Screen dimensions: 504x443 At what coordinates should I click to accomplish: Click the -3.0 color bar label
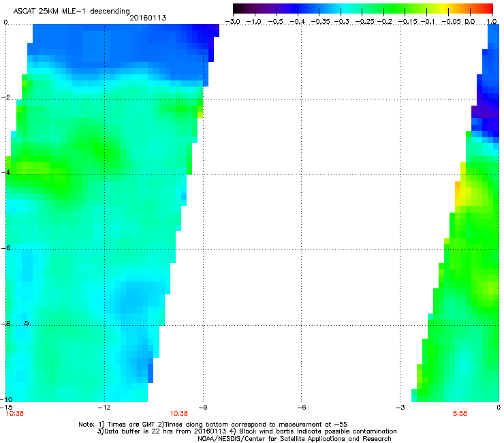pos(233,22)
